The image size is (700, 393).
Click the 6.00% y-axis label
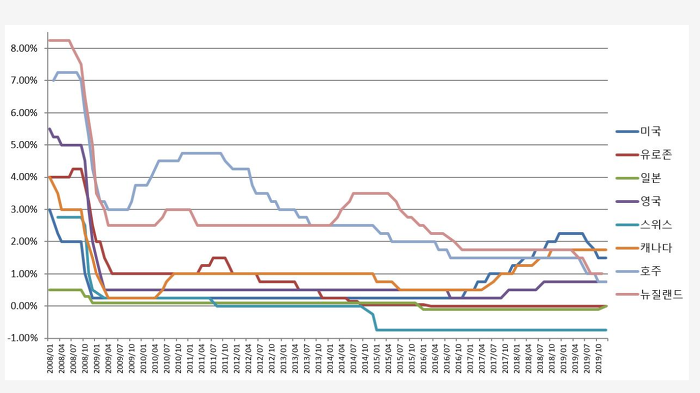point(24,113)
